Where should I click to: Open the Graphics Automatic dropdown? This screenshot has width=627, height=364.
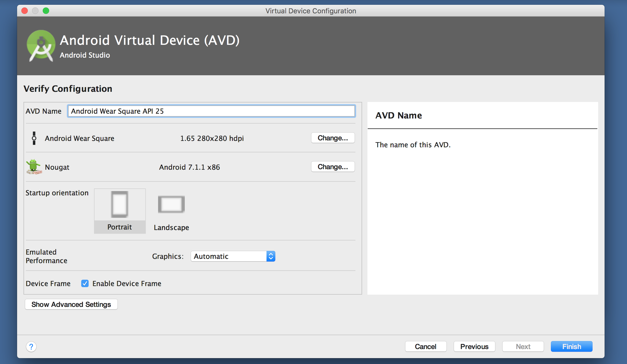233,256
